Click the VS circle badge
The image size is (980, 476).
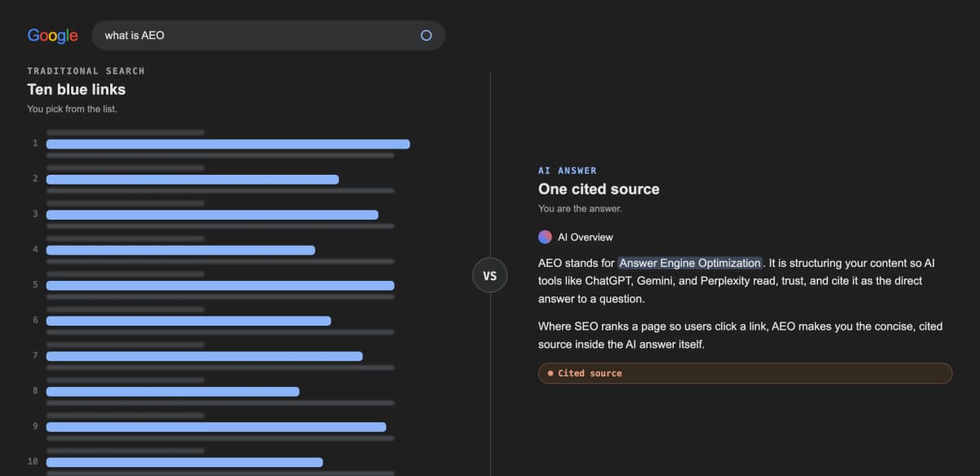(x=490, y=276)
